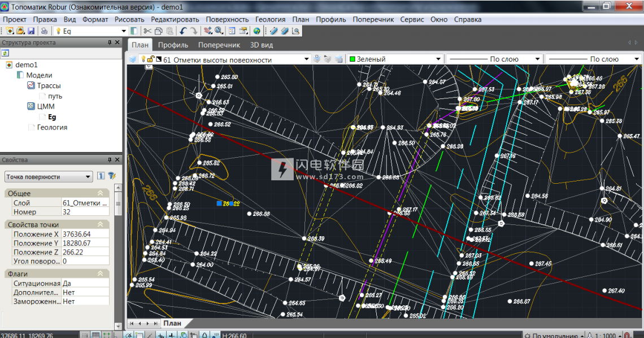Click the План sheet tab at bottom
644x338 pixels.
pos(172,323)
